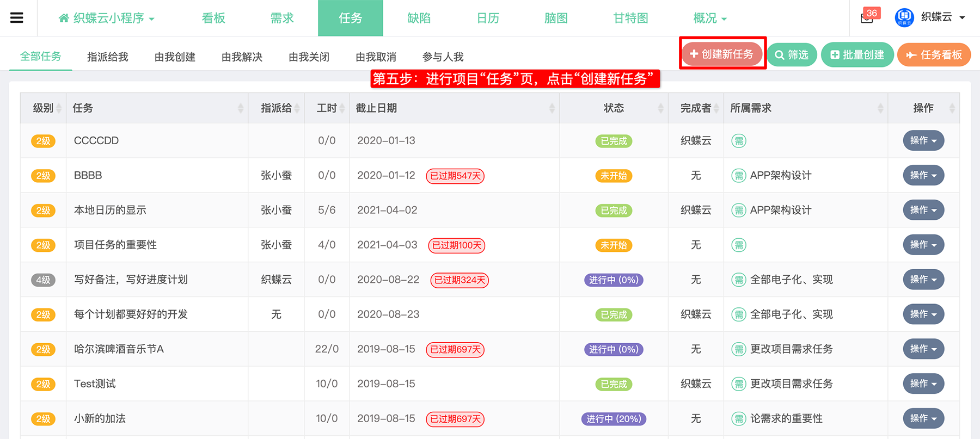The width and height of the screenshot is (980, 439).
Task: Click the 织蝶云 user avatar icon
Action: pyautogui.click(x=904, y=17)
